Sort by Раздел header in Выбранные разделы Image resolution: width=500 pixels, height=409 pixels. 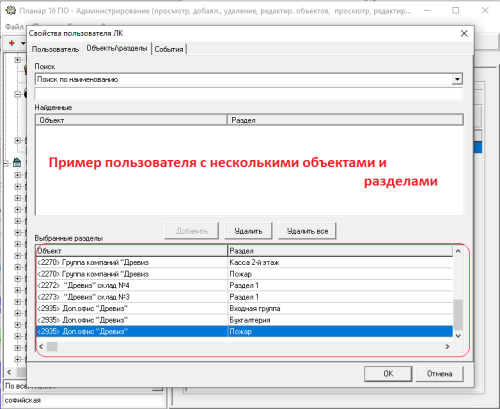pyautogui.click(x=340, y=251)
